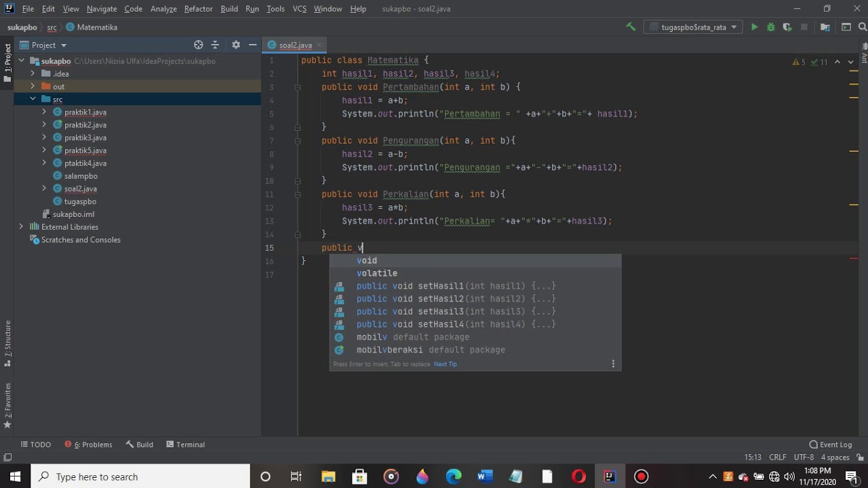Close the soal2.java editor tab
868x488 pixels.
[319, 45]
